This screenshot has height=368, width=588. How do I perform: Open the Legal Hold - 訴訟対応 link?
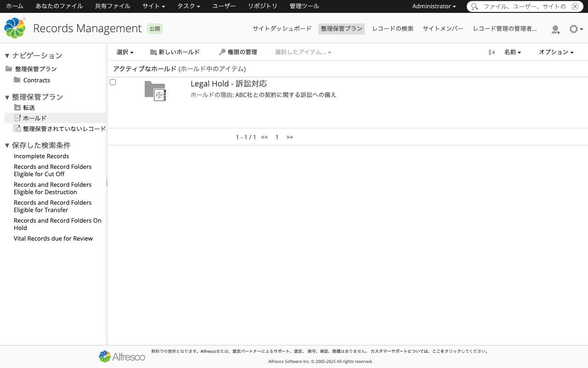229,84
